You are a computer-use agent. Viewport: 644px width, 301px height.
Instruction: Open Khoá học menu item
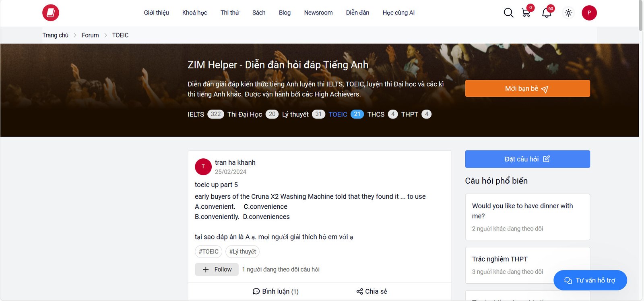coord(194,13)
